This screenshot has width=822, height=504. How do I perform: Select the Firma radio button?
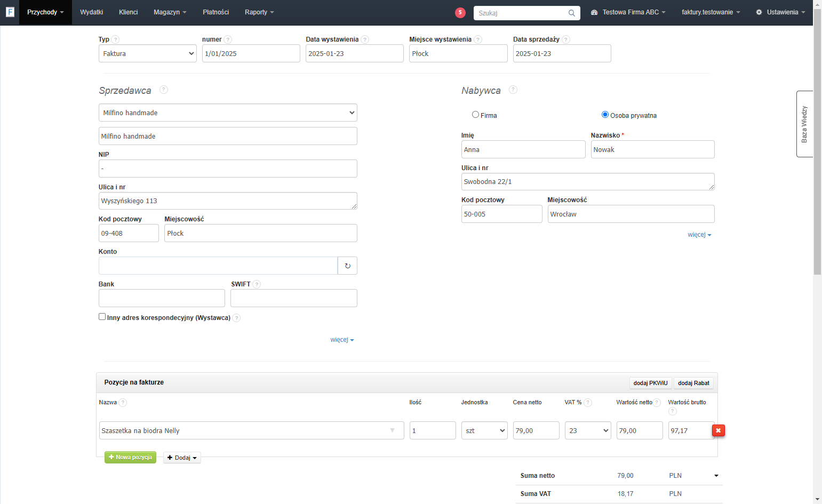pyautogui.click(x=475, y=115)
